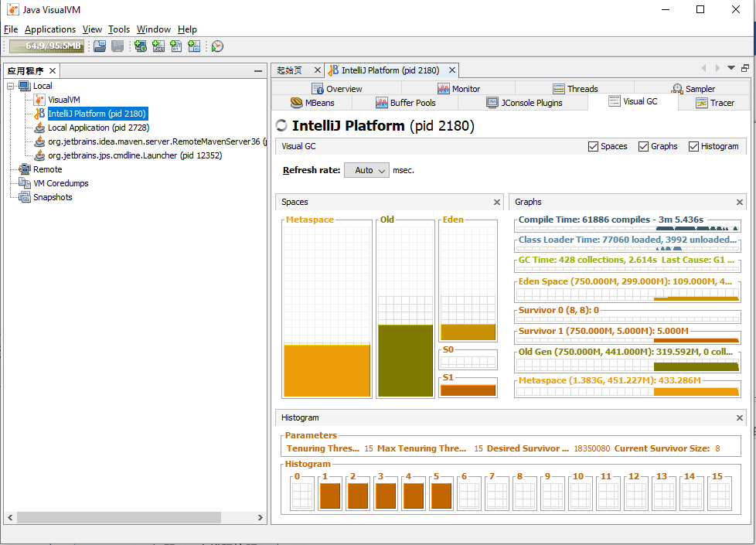Click the Remote node icon
This screenshot has height=545, width=756.
[x=25, y=169]
